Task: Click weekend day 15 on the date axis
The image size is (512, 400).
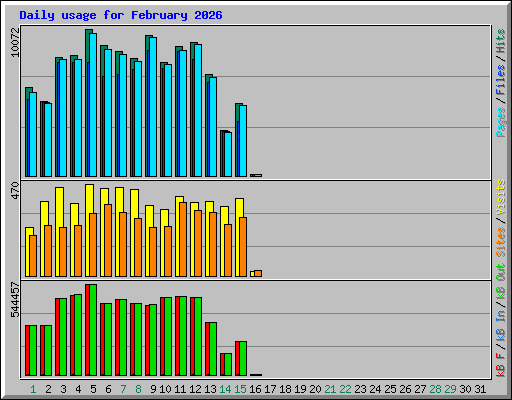Action: point(240,389)
